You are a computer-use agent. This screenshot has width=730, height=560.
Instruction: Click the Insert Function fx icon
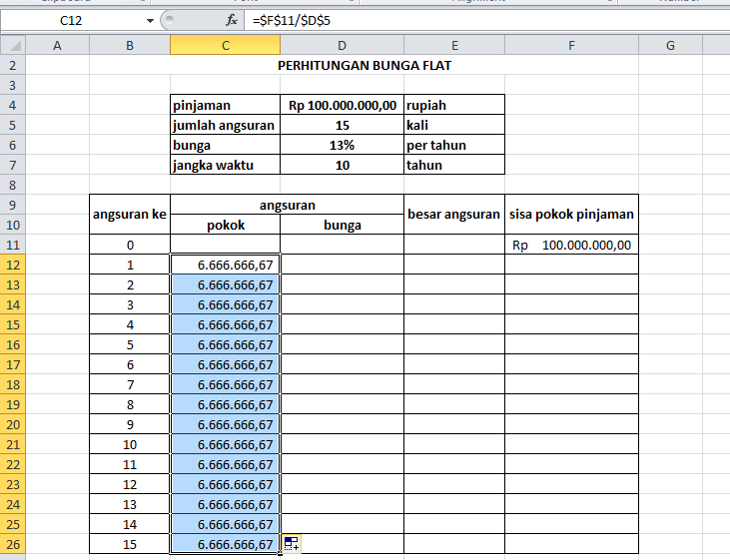(232, 20)
